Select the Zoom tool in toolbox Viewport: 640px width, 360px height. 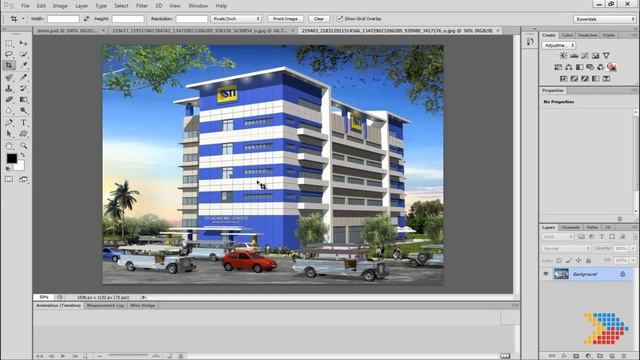(x=23, y=146)
